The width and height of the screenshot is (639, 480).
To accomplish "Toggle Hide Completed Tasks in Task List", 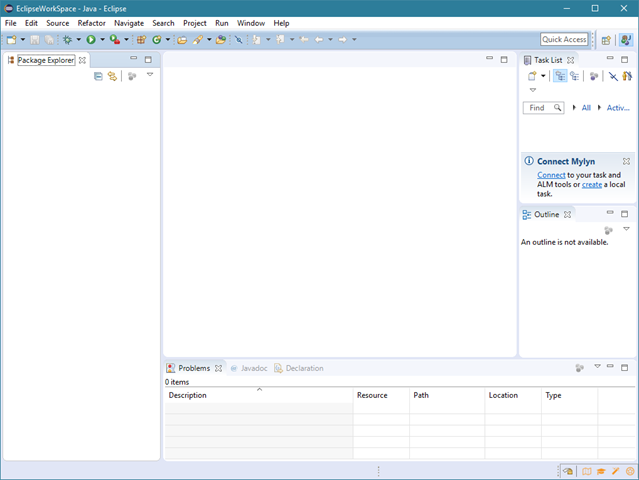I will click(x=613, y=76).
